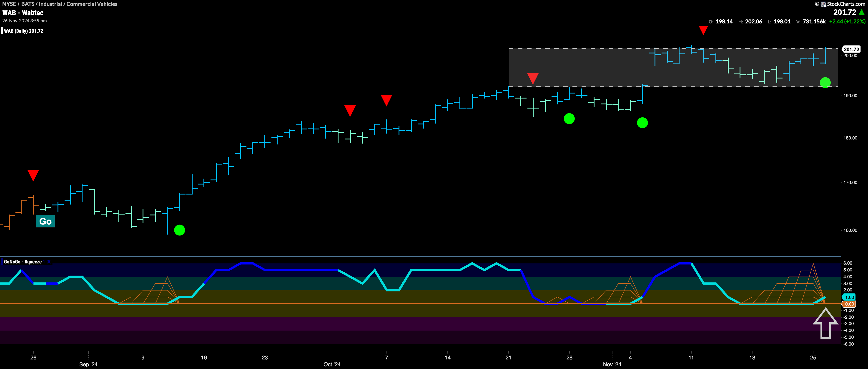Click the 'WAB (Daily) 201.72' legend label
The image size is (868, 369).
tap(24, 31)
